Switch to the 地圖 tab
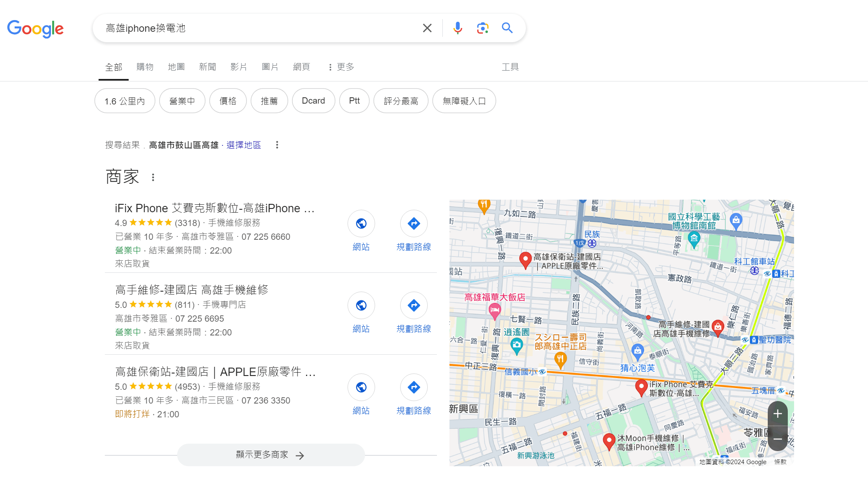This screenshot has height=480, width=868. pyautogui.click(x=176, y=67)
